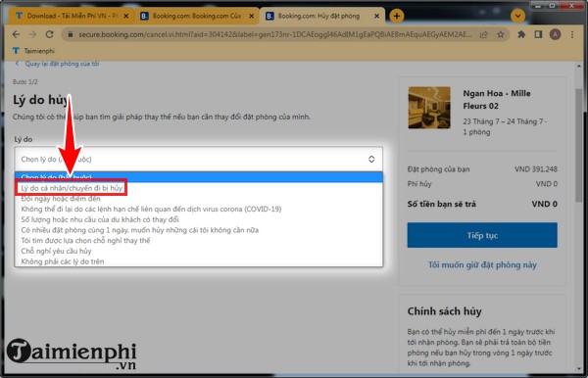Go back using browser back arrow
The height and width of the screenshot is (378, 588).
click(16, 34)
